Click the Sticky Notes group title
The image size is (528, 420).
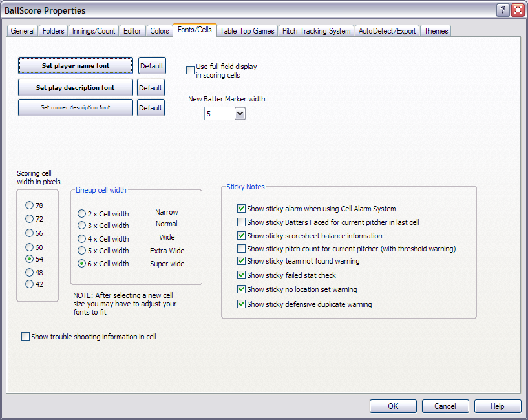[x=246, y=187]
